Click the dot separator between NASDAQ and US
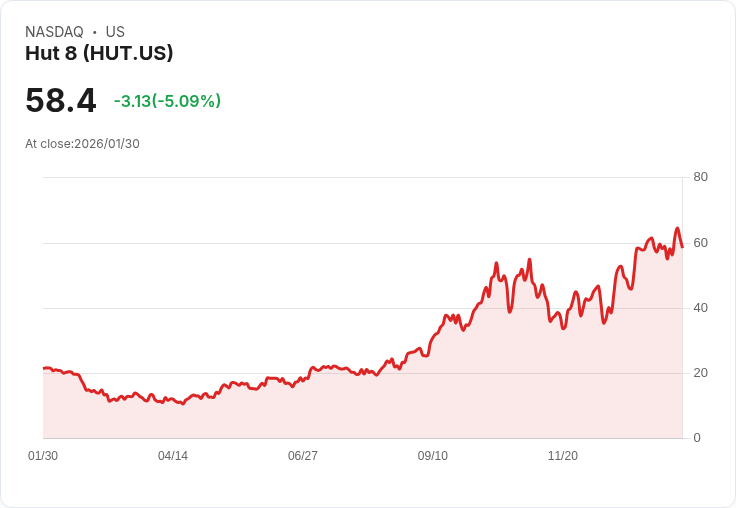Screen dimensions: 736x508 click(94, 32)
